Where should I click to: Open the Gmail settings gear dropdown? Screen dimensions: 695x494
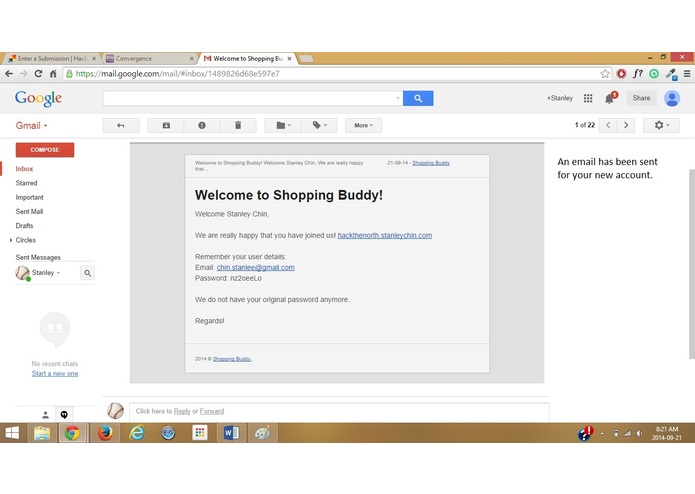(x=661, y=125)
